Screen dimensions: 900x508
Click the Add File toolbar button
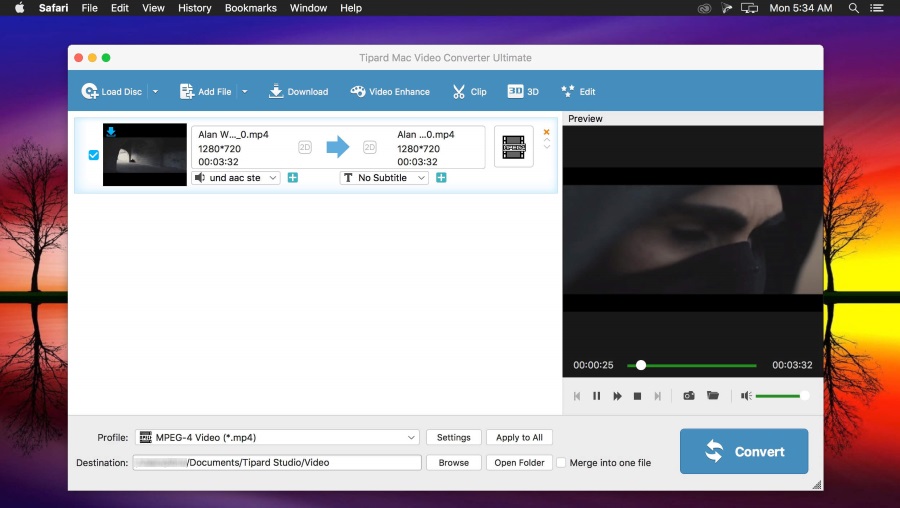[205, 91]
